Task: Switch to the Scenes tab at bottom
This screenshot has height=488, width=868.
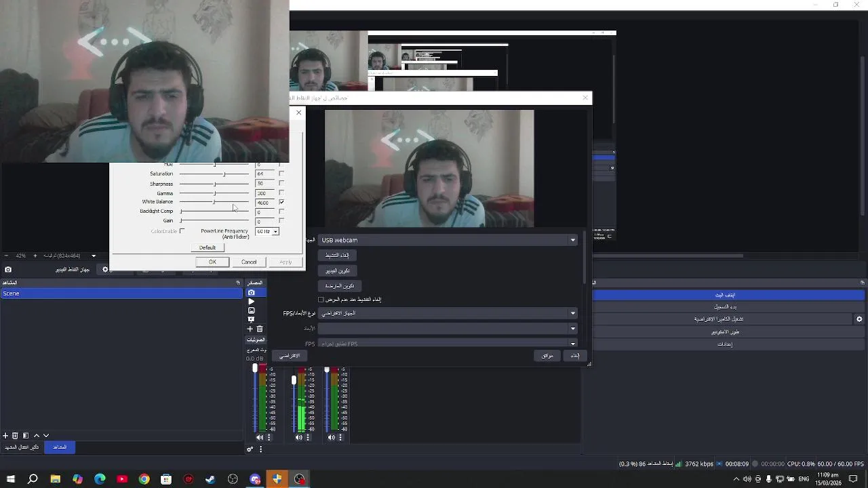Action: tap(60, 447)
